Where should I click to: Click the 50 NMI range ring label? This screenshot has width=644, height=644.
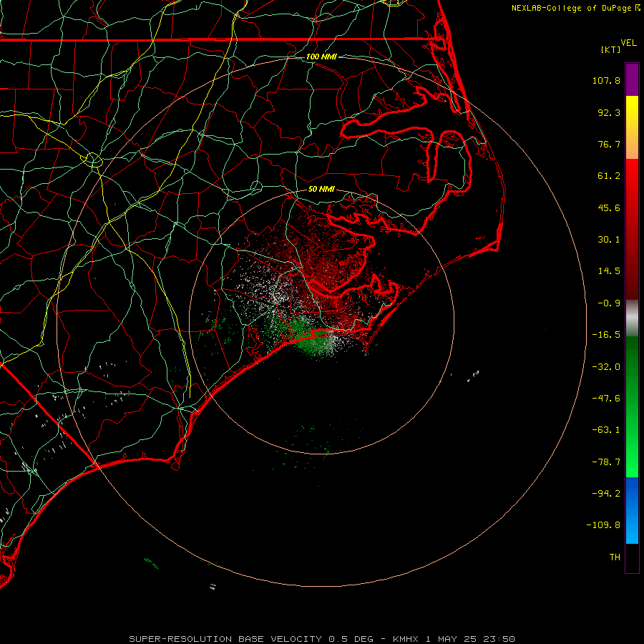pyautogui.click(x=321, y=189)
